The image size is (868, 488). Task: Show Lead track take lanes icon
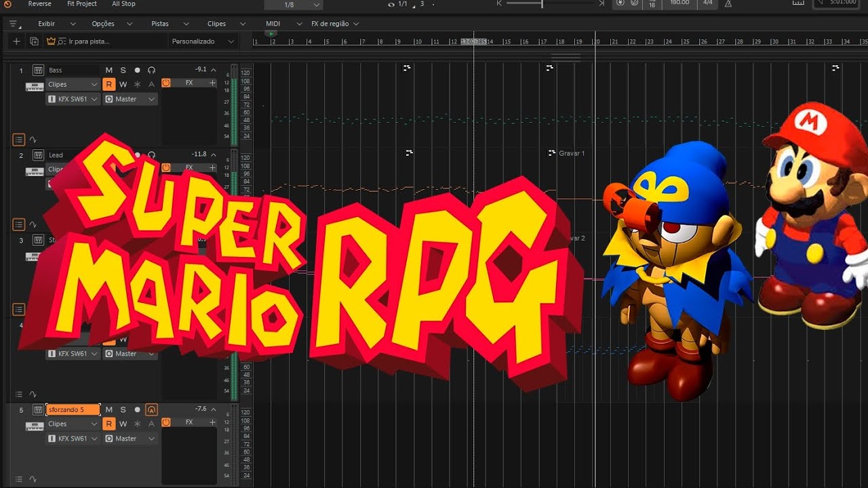[x=18, y=224]
